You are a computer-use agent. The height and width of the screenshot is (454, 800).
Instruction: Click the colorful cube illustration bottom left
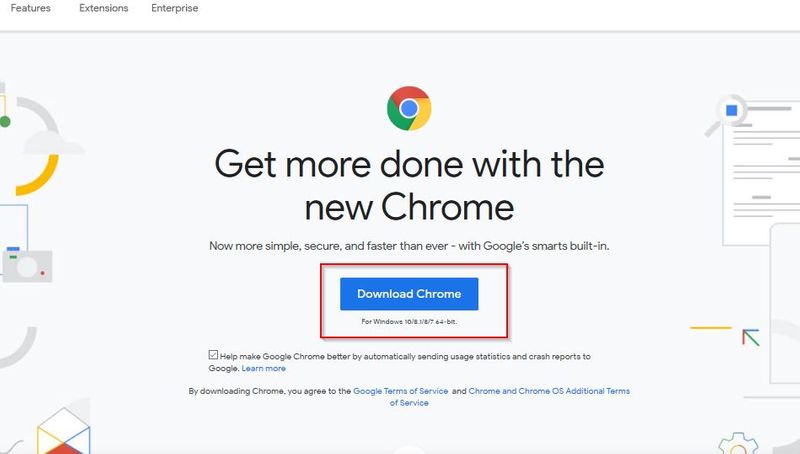64,432
